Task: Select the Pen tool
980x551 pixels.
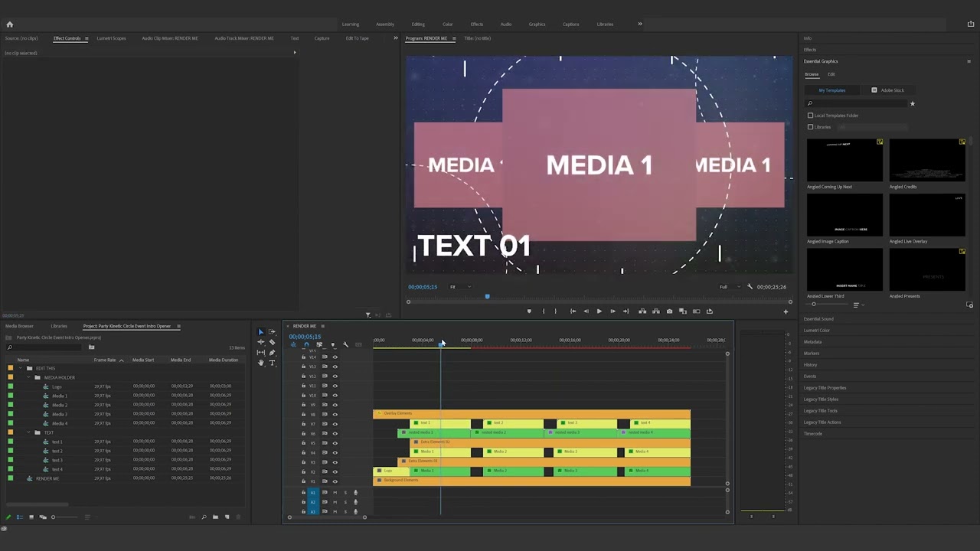Action: click(272, 352)
